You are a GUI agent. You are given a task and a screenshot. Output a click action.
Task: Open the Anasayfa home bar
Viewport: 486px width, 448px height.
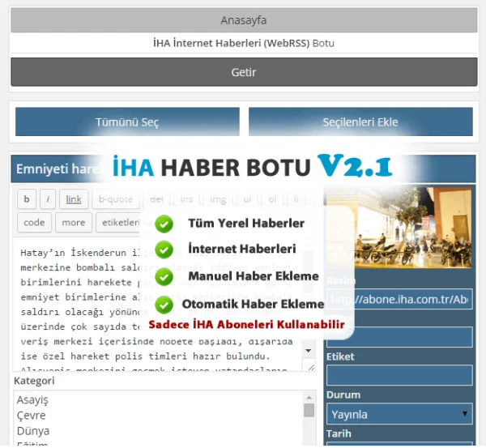pos(244,20)
